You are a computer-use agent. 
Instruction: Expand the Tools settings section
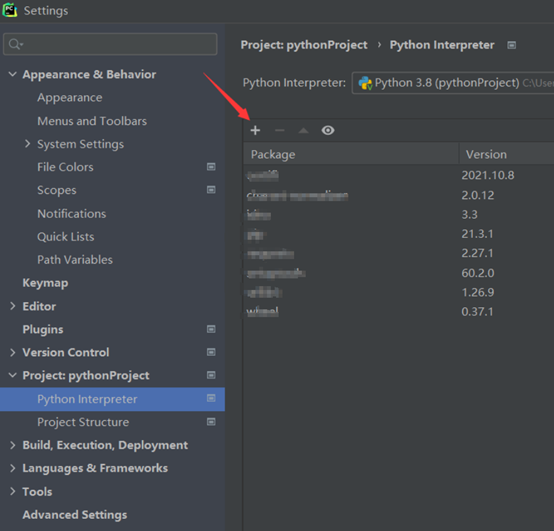(x=12, y=491)
